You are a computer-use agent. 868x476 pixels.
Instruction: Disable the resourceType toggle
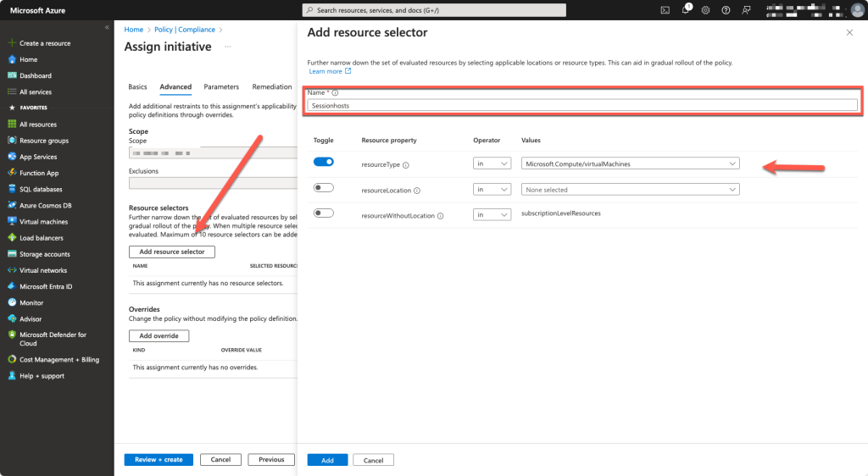[x=323, y=162]
